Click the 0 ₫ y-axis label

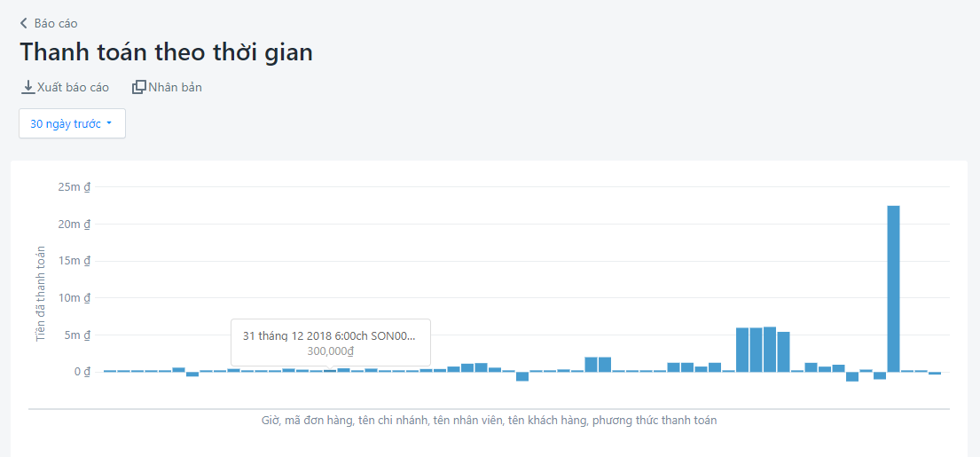(x=82, y=372)
